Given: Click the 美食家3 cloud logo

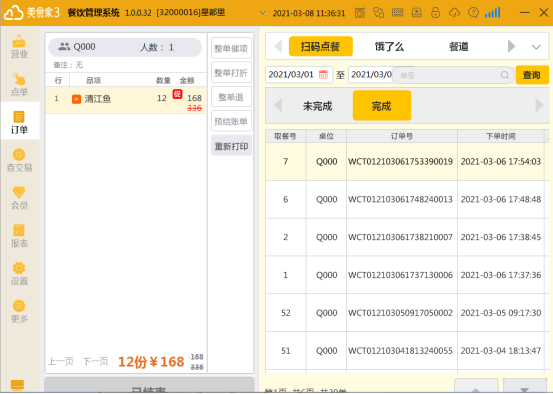Looking at the screenshot, I should tap(13, 13).
